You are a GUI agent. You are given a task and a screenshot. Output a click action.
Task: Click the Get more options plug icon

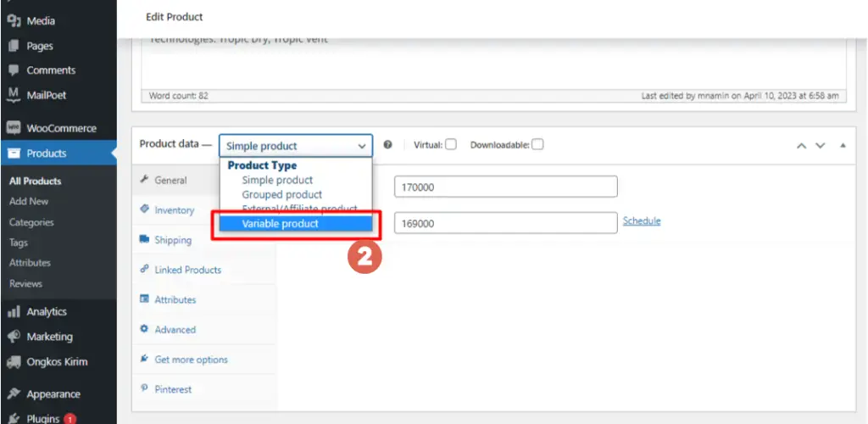144,360
